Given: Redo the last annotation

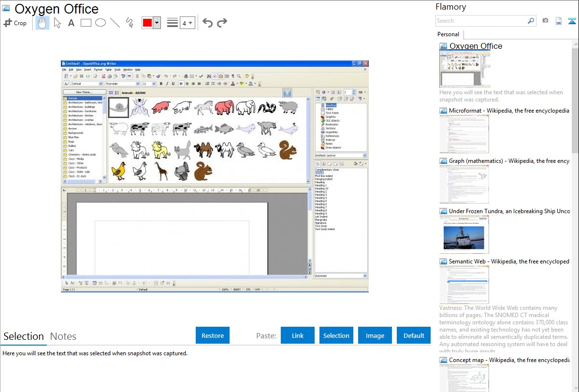Looking at the screenshot, I should 222,23.
